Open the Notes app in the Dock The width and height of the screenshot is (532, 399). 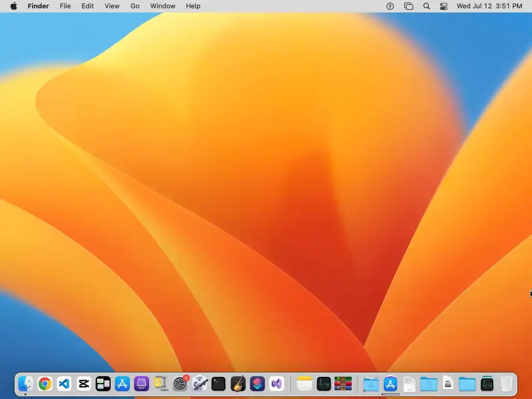click(x=304, y=384)
